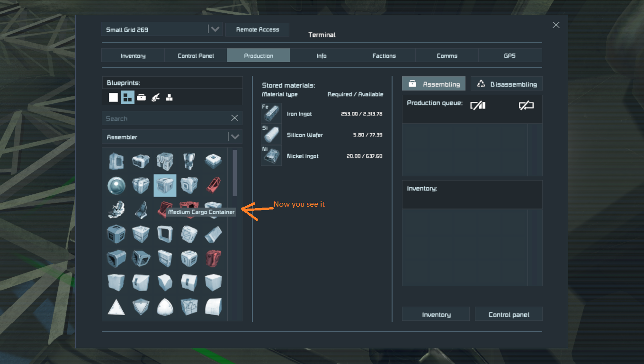
Task: Choose the highlighted Medium Cargo Container blueprint
Action: tap(165, 185)
